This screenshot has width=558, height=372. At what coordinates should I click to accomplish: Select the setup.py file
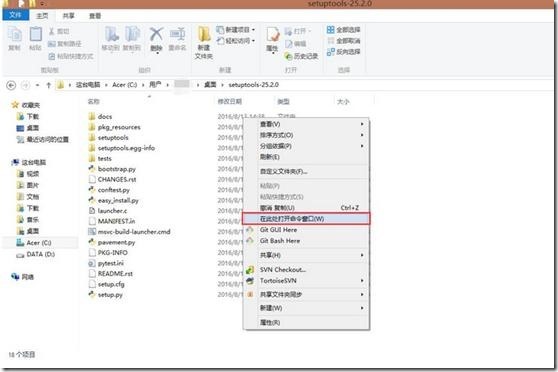[105, 295]
